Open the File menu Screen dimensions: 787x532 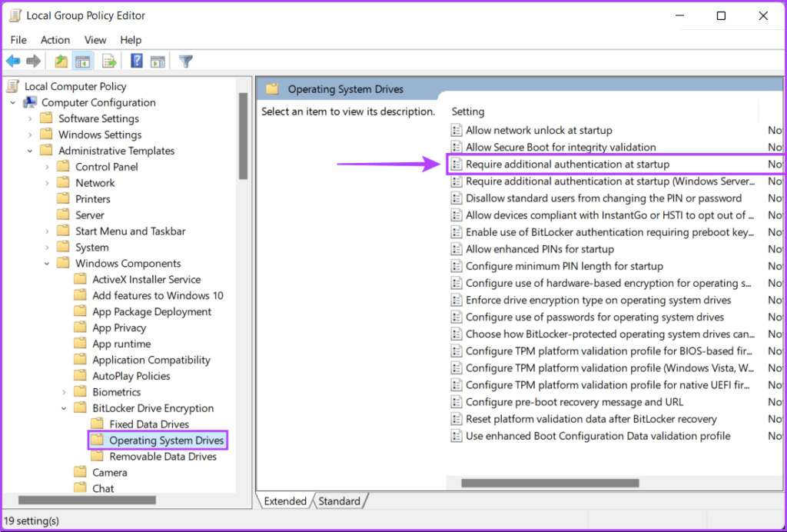[18, 40]
